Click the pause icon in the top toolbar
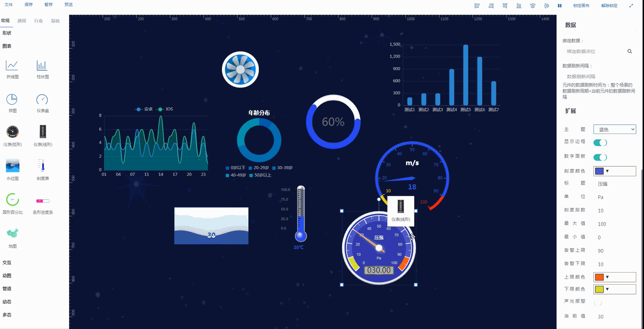This screenshot has height=329, width=644. [x=560, y=6]
